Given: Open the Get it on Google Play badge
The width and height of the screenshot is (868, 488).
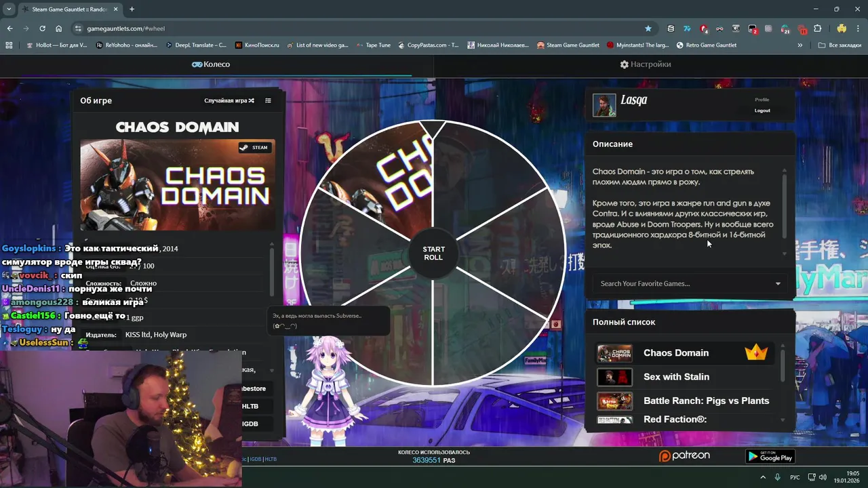Looking at the screenshot, I should pos(770,456).
